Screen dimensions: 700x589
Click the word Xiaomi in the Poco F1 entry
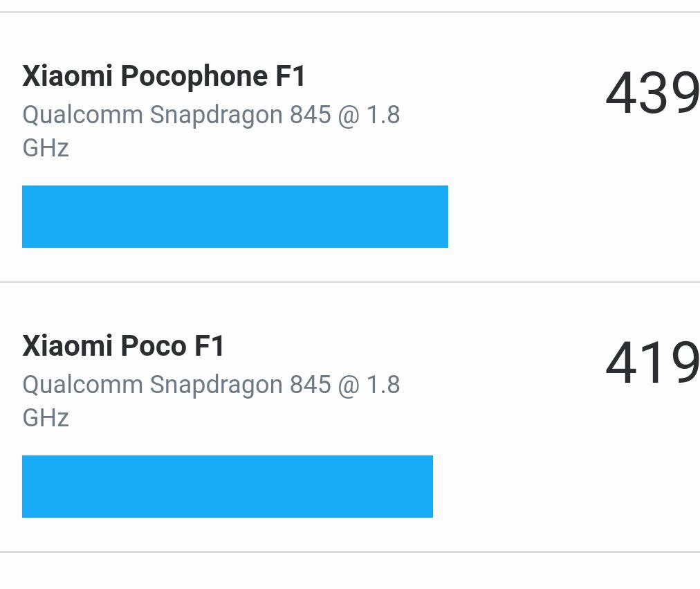click(x=67, y=346)
